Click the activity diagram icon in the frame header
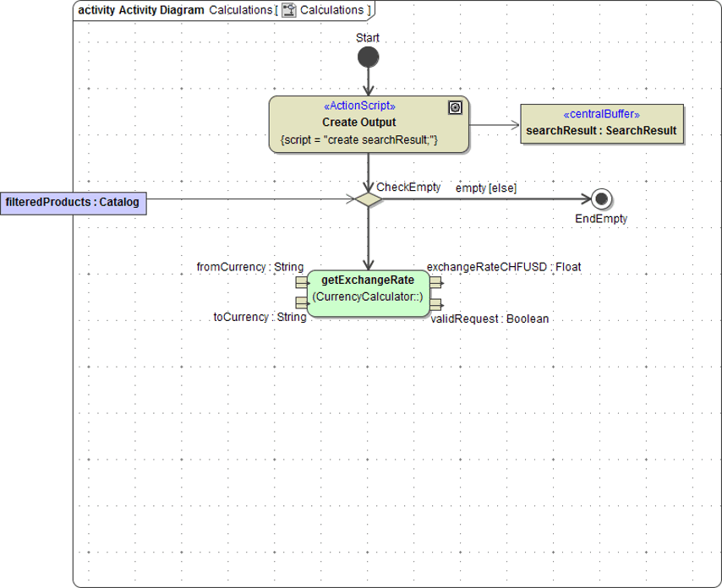Image resolution: width=722 pixels, height=588 pixels. [288, 10]
